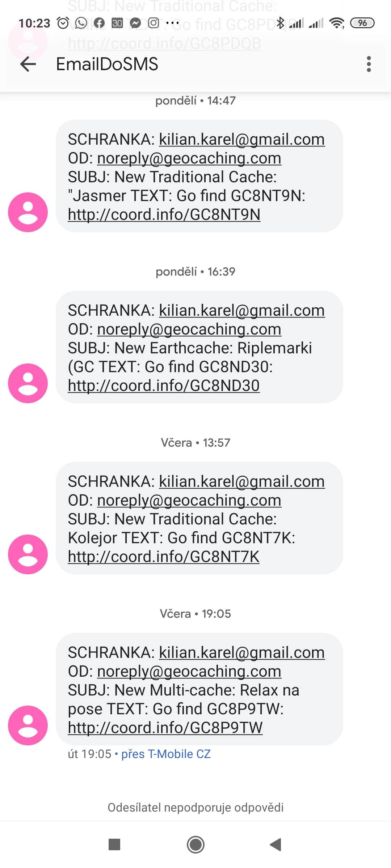Viewport: 391px width, 868px height.
Task: Tap the contact avatar beside GC8NT9N message
Action: [28, 212]
